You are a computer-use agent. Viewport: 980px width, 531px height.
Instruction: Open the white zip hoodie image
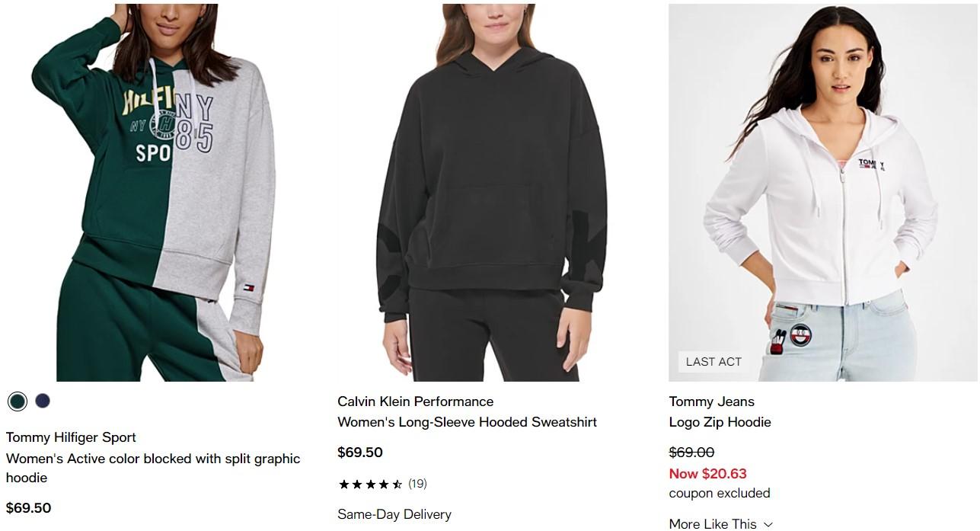coord(821,192)
